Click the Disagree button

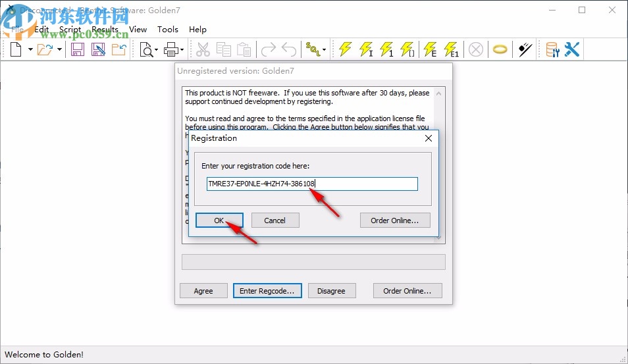[x=332, y=291]
